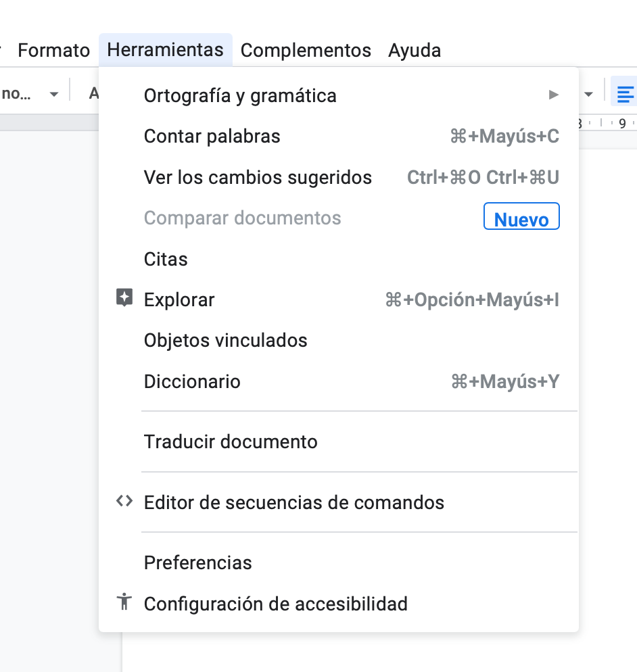This screenshot has height=672, width=637.
Task: Select the left align toolbar icon
Action: coord(625,94)
